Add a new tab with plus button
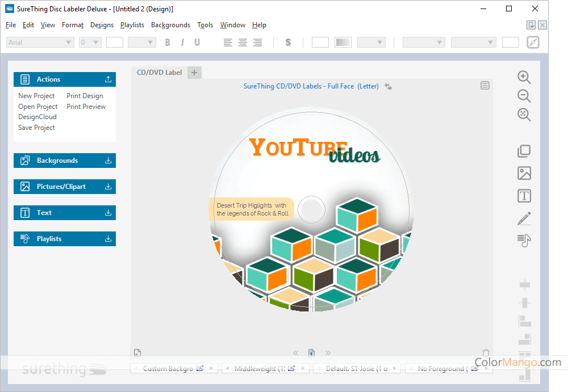Viewport: 568px width, 392px height. point(194,73)
